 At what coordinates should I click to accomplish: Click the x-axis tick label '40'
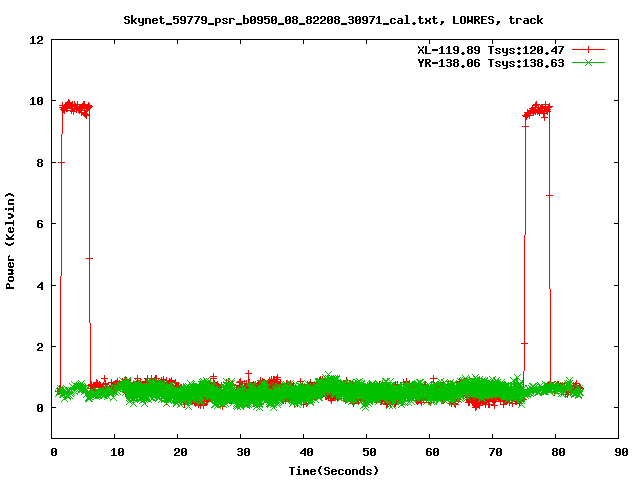pos(306,452)
